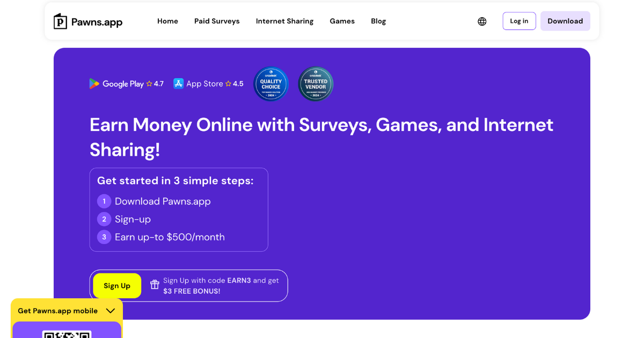644x338 pixels.
Task: Open the Home menu item
Action: click(167, 21)
